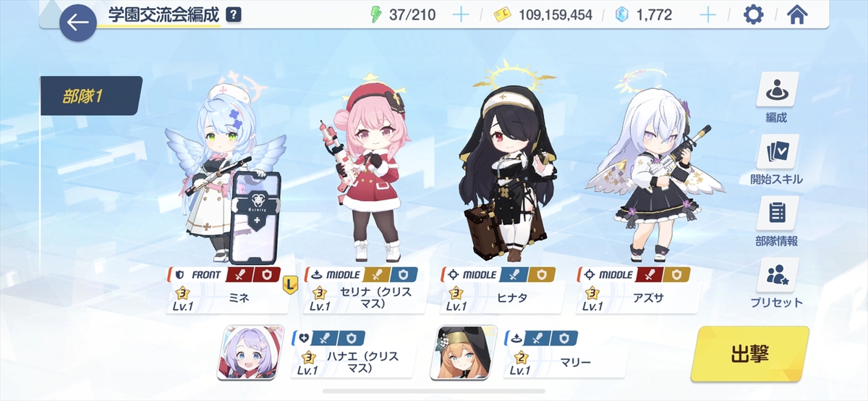Open settings gear icon
Viewport: 868px width, 401px height.
[754, 14]
